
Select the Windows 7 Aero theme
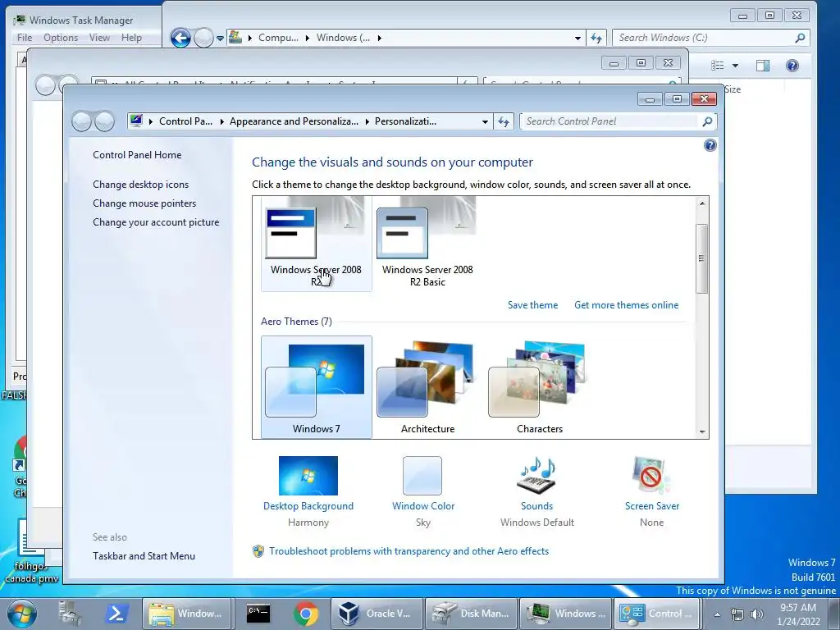click(316, 387)
